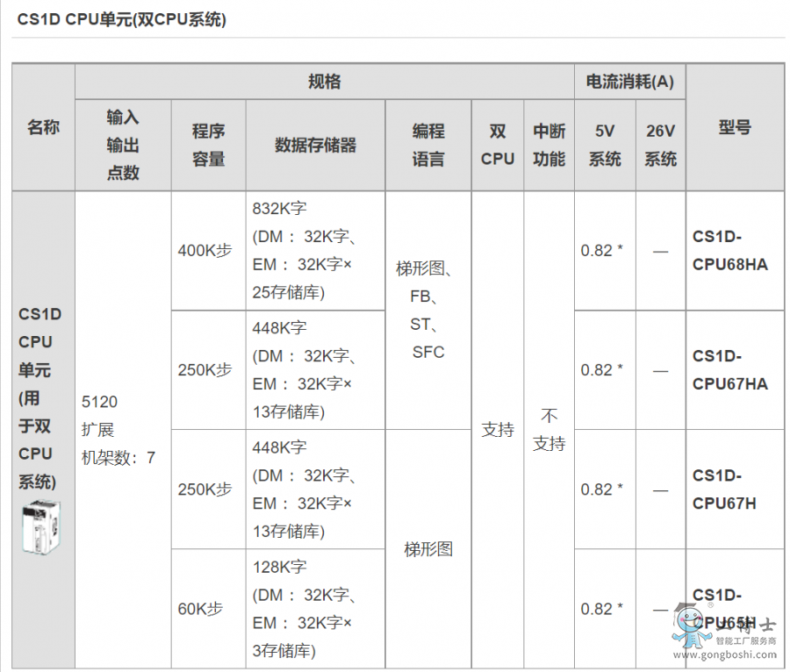
Task: Select the 26V系统 column header
Action: (660, 145)
